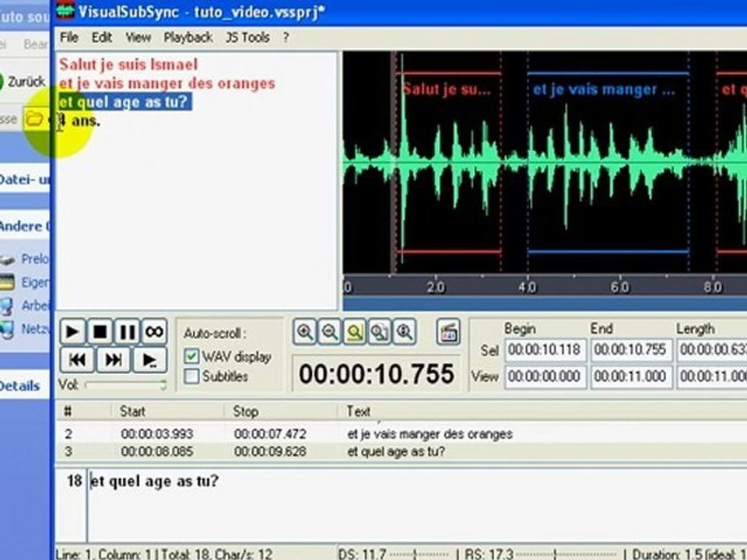The height and width of the screenshot is (560, 747).
Task: Click the Details heading in Explorer window
Action: pos(19,386)
